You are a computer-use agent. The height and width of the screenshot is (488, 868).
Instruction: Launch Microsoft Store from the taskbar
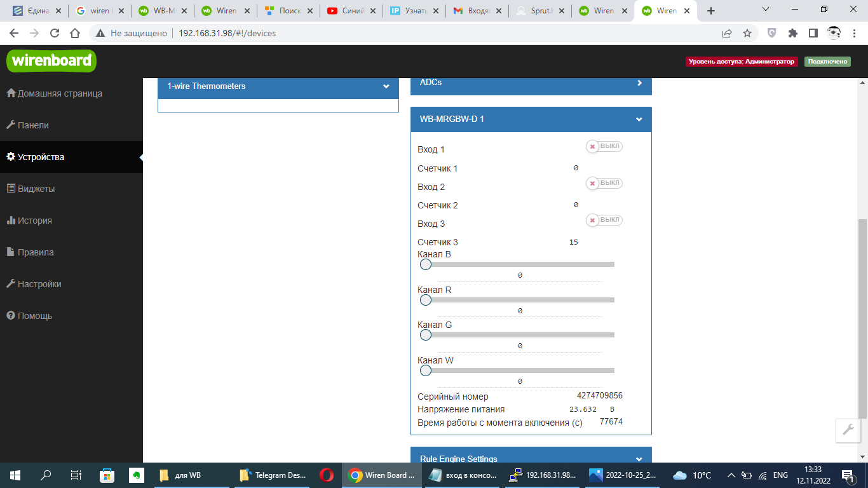pos(107,475)
